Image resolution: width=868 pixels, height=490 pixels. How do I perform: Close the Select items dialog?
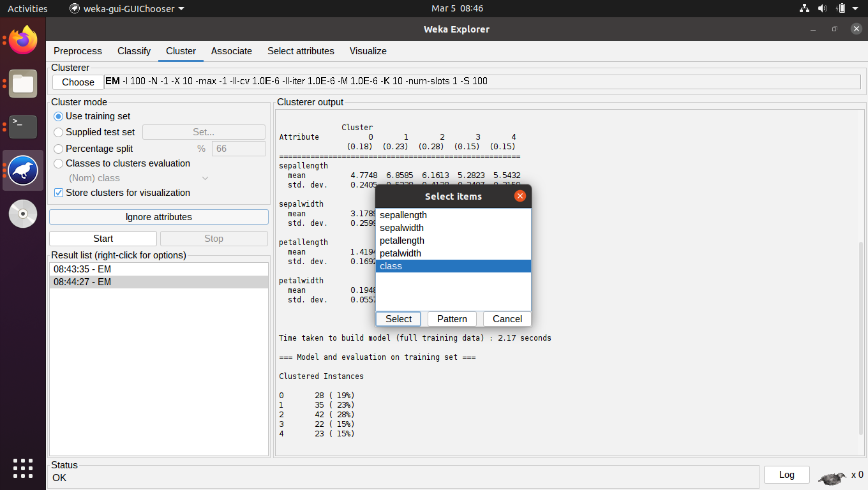520,196
